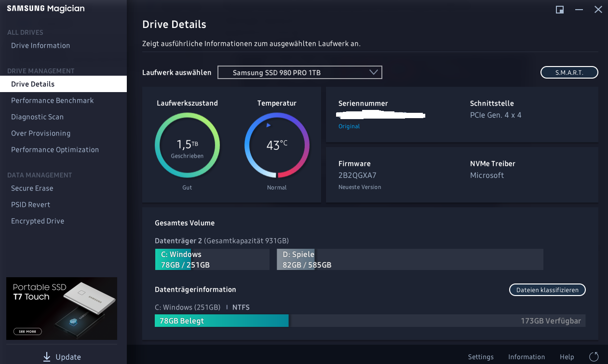Open Over Provisioning section

point(41,133)
